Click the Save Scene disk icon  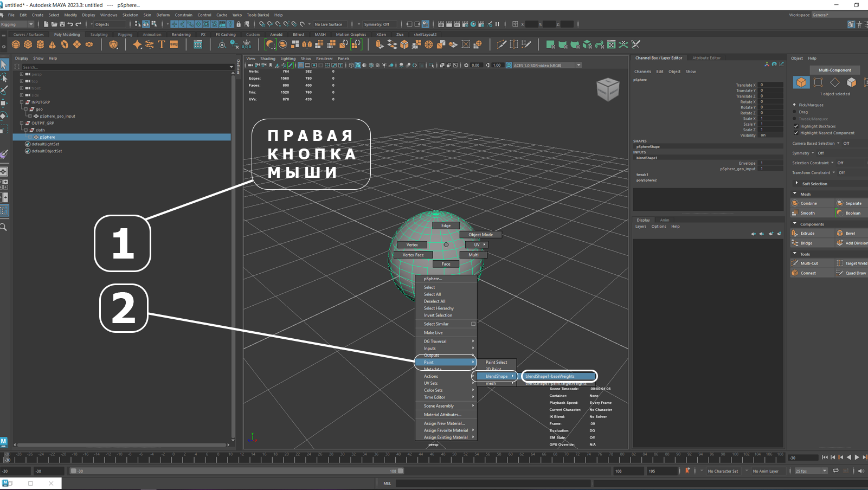coord(62,24)
